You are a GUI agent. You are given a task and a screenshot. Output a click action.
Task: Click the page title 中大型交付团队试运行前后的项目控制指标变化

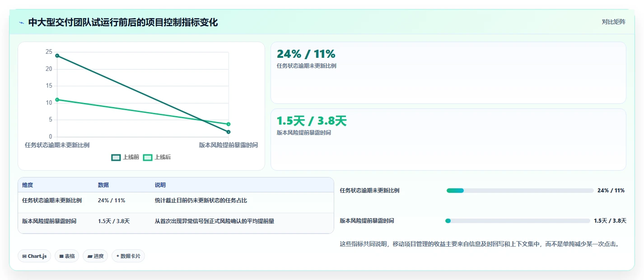point(123,23)
